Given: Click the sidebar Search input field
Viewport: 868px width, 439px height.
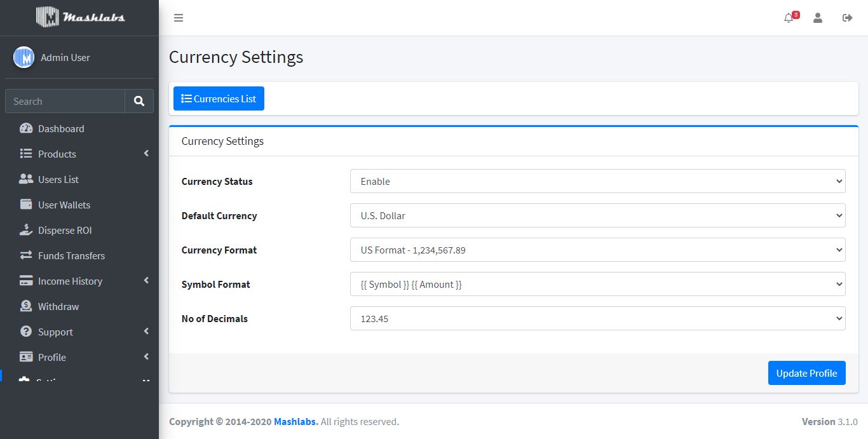Looking at the screenshot, I should point(65,101).
